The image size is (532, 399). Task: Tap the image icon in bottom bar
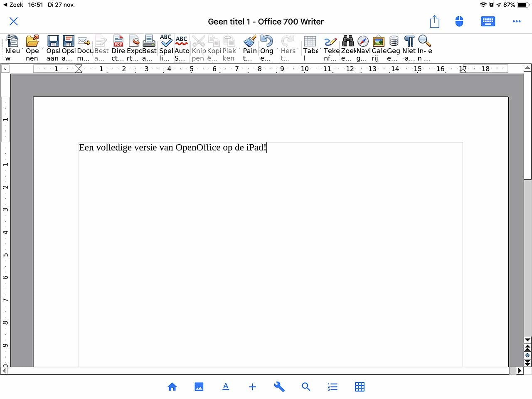[x=199, y=387]
